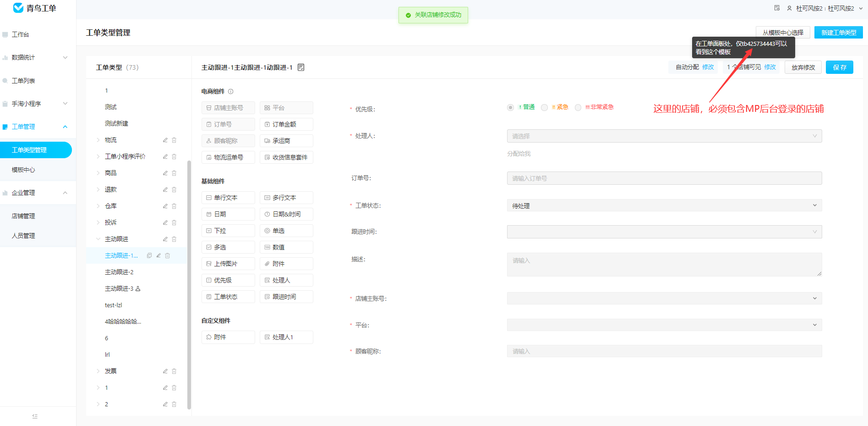Click trash icon on 主动跟进 parent row

tap(174, 239)
